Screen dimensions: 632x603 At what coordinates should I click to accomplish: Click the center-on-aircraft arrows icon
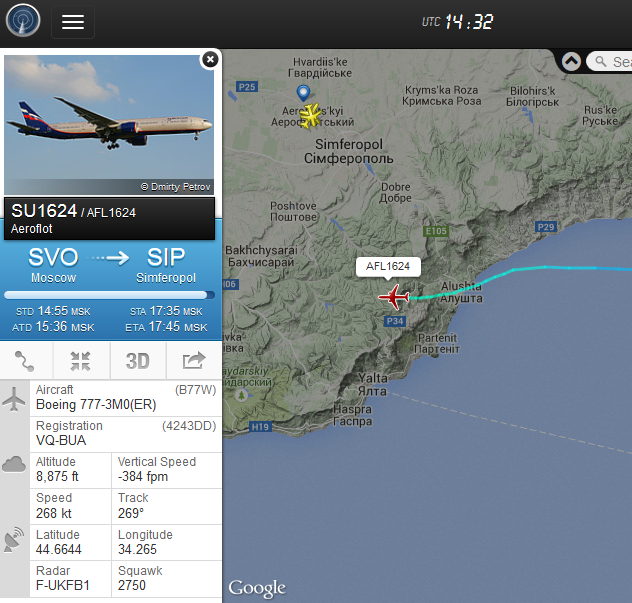point(81,361)
